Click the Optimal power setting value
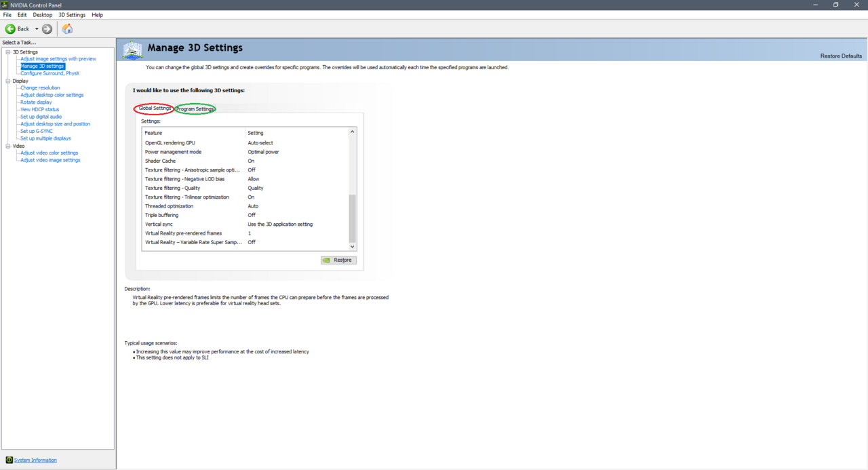868x470 pixels. click(x=263, y=152)
